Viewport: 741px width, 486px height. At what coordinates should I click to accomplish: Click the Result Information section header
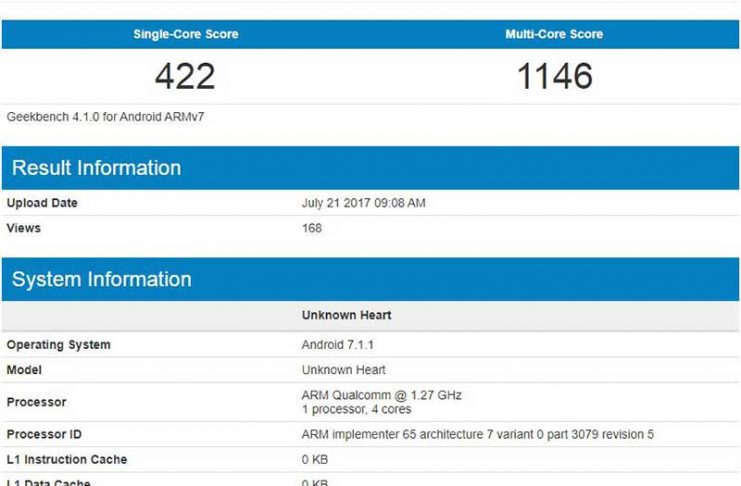point(97,168)
